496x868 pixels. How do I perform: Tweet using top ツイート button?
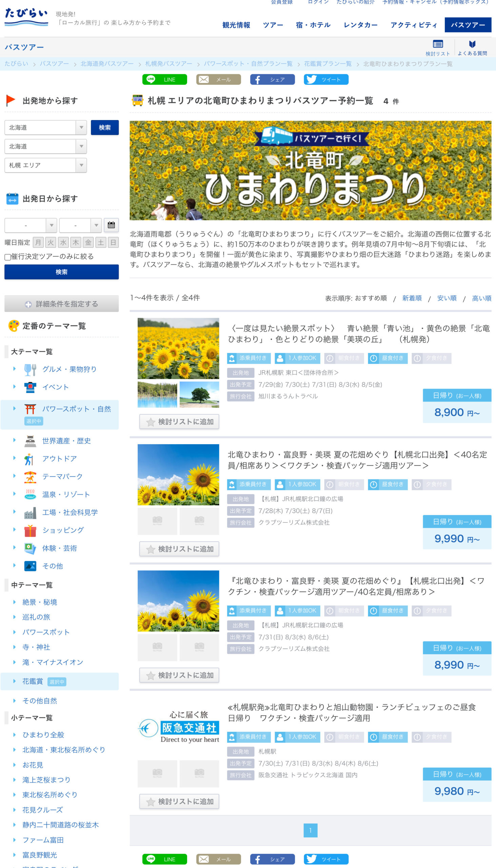tap(326, 79)
